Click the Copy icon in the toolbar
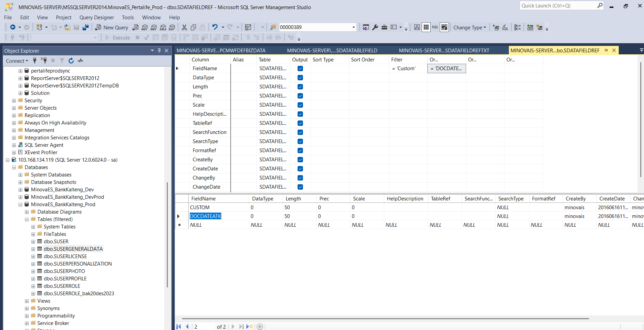The image size is (644, 330). tap(193, 27)
